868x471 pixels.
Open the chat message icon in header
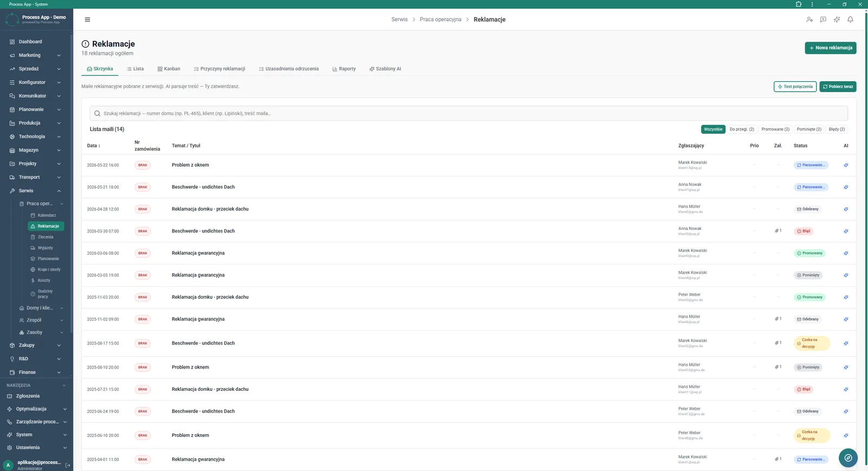pyautogui.click(x=823, y=20)
